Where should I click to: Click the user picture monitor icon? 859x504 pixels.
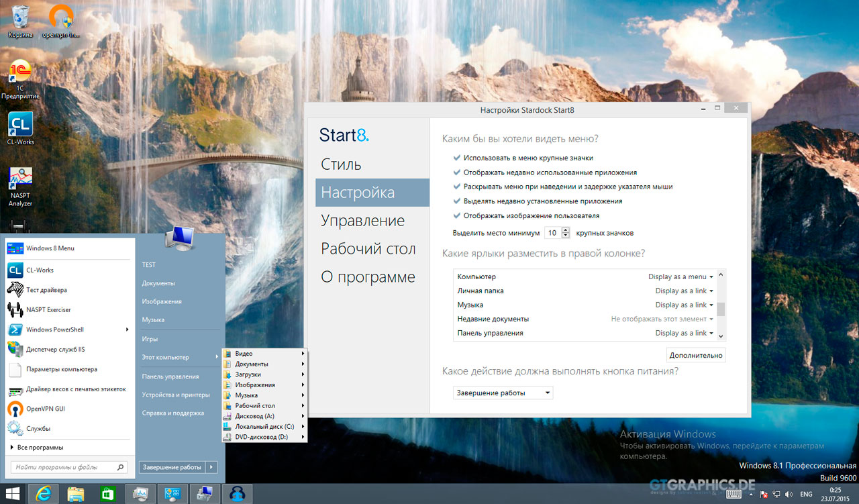coord(179,239)
